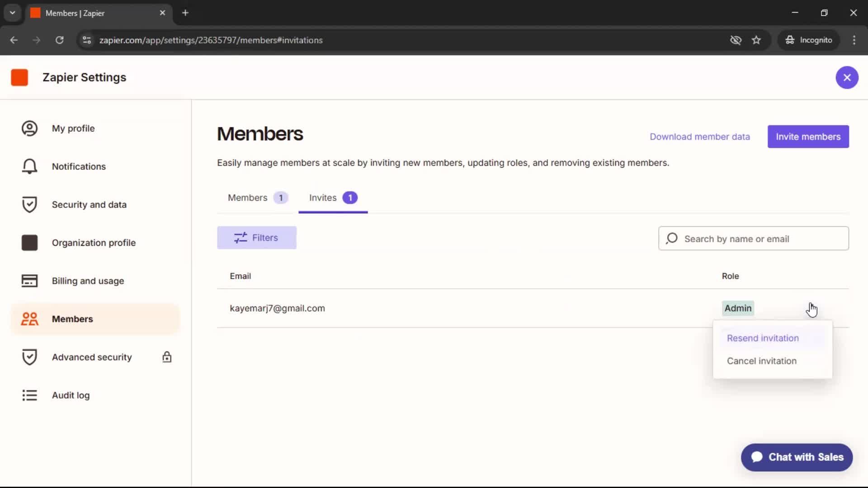Click the Members count badge

[281, 198]
